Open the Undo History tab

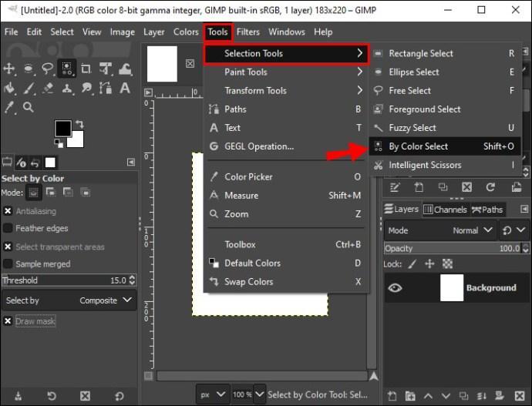[35, 163]
